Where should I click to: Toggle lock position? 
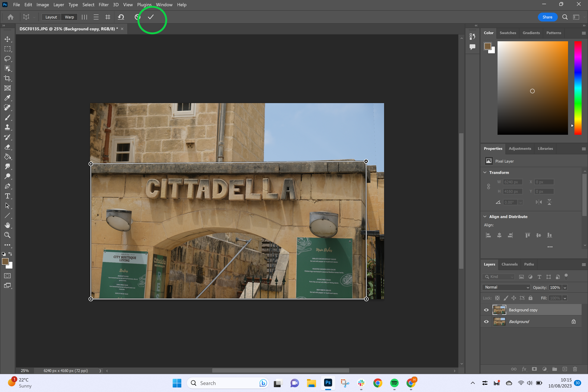coord(514,298)
